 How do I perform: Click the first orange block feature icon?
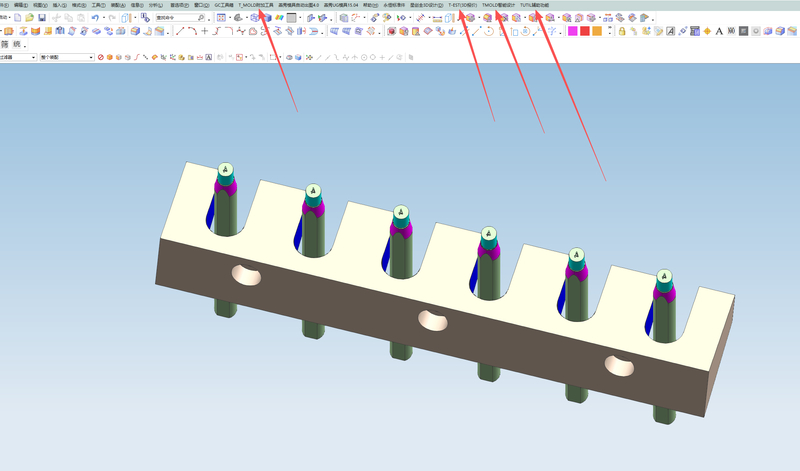[x=9, y=31]
